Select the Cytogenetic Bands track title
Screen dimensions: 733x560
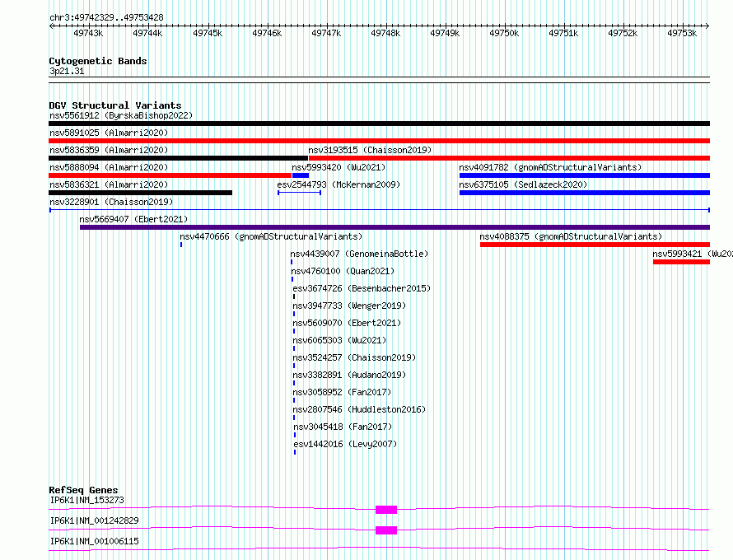point(98,61)
